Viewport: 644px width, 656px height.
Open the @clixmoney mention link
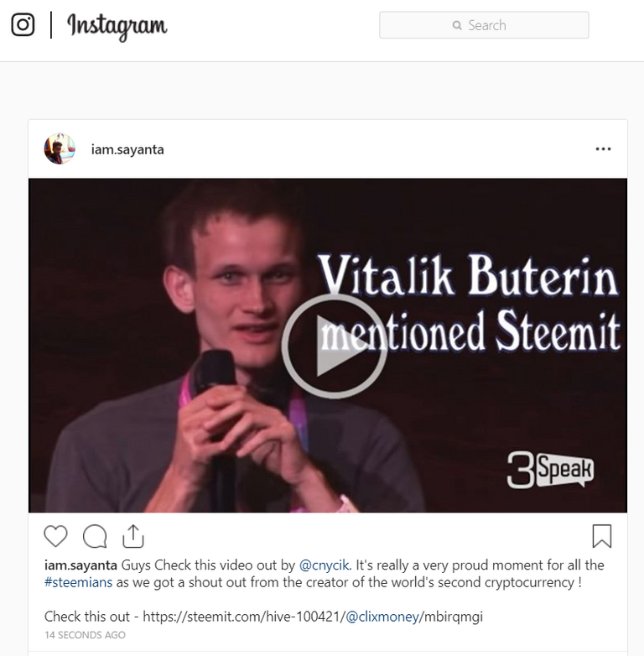[x=382, y=617]
